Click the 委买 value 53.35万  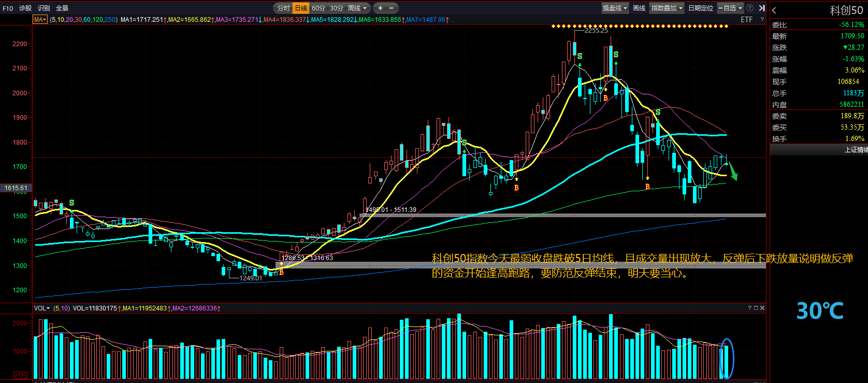tap(852, 127)
